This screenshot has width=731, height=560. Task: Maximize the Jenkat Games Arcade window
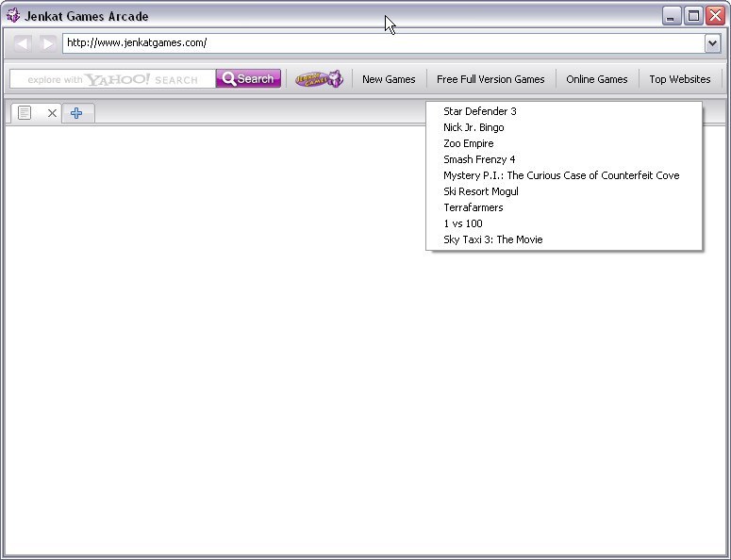tap(693, 16)
